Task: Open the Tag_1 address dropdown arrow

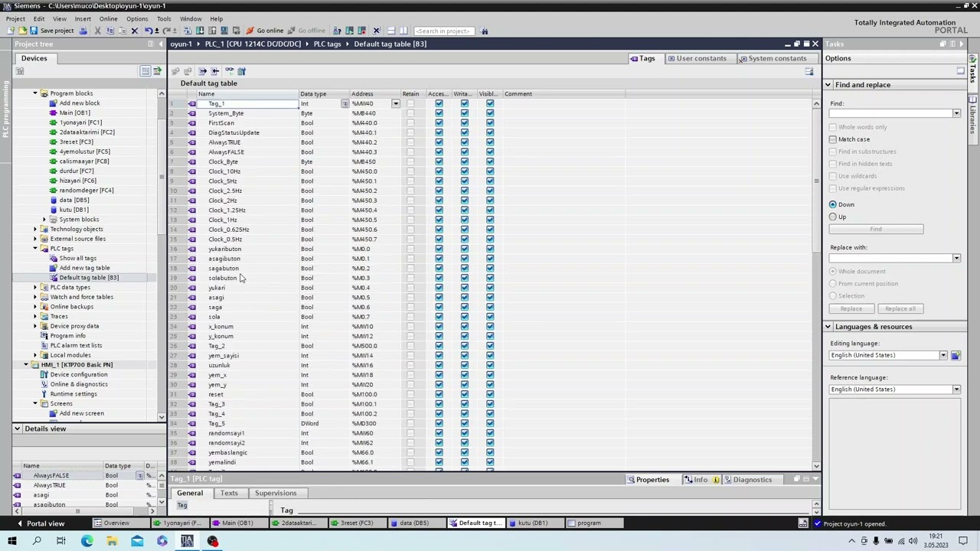Action: pyautogui.click(x=395, y=103)
